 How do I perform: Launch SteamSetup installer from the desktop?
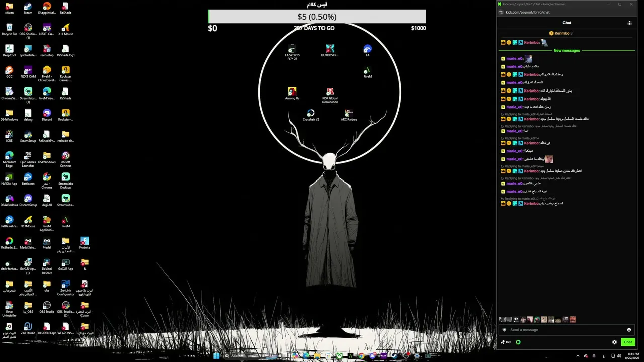28,136
